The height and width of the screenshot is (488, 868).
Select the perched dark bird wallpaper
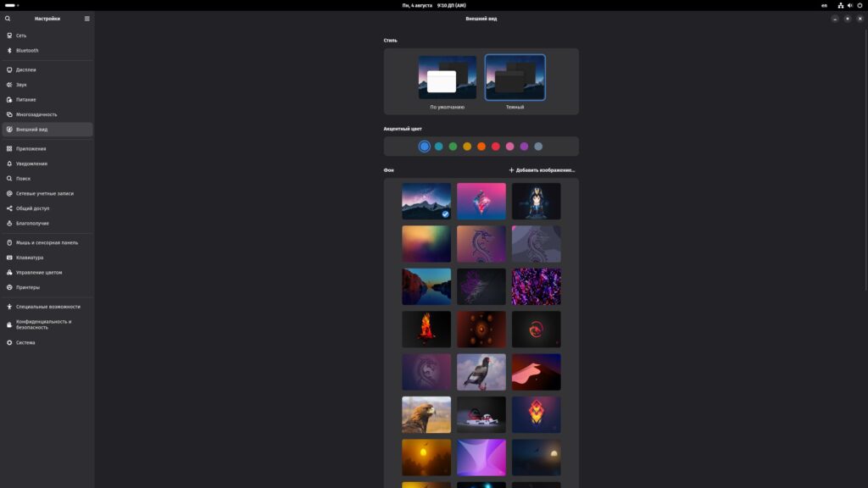tap(481, 373)
